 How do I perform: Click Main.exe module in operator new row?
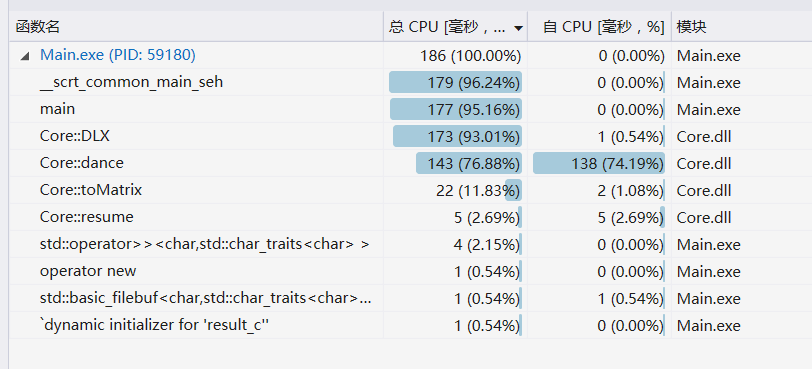coord(708,271)
